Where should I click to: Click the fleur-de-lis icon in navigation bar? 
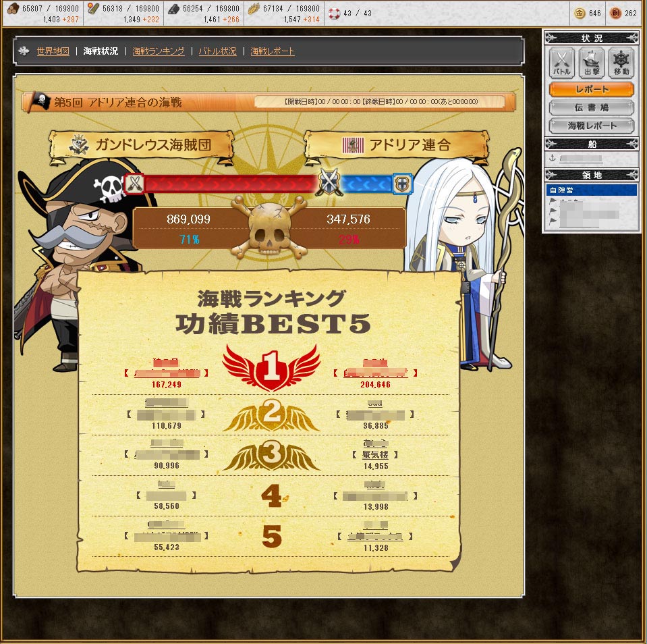(x=24, y=51)
